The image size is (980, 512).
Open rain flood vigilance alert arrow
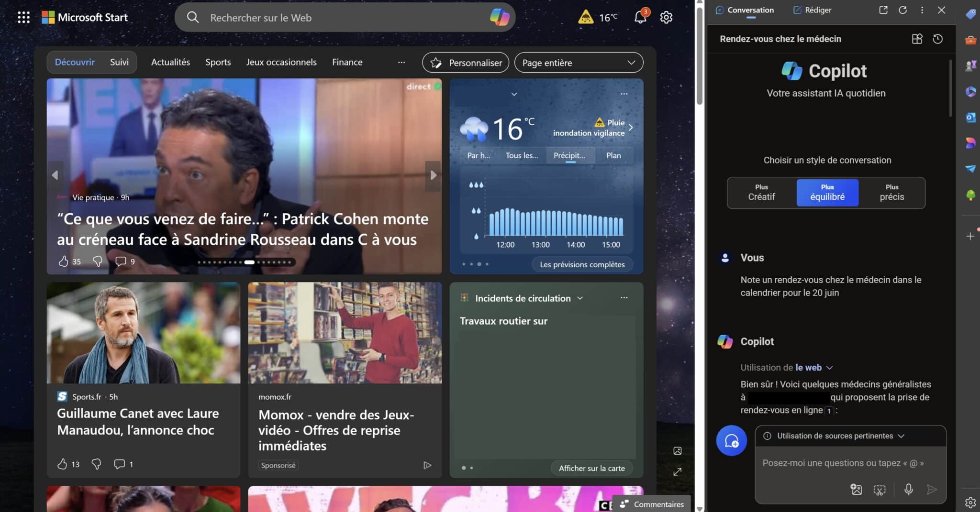pos(631,128)
